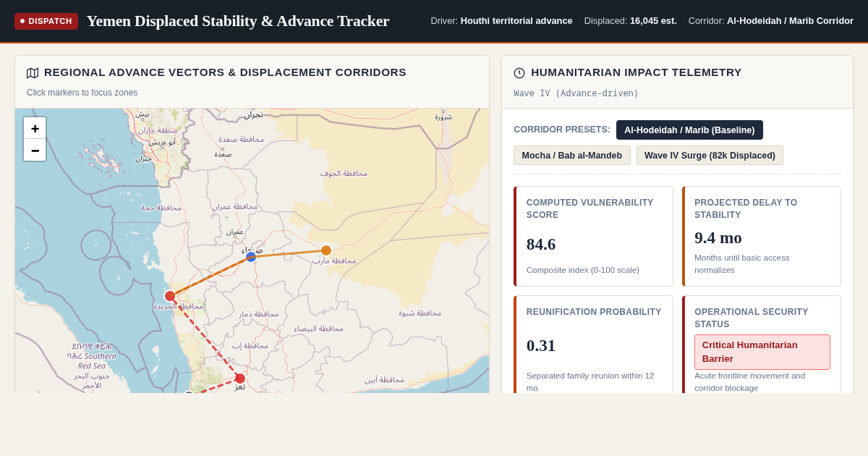Screen dimensions: 868x456
Task: Click the Projected Delay to Stability card
Action: pyautogui.click(x=762, y=236)
